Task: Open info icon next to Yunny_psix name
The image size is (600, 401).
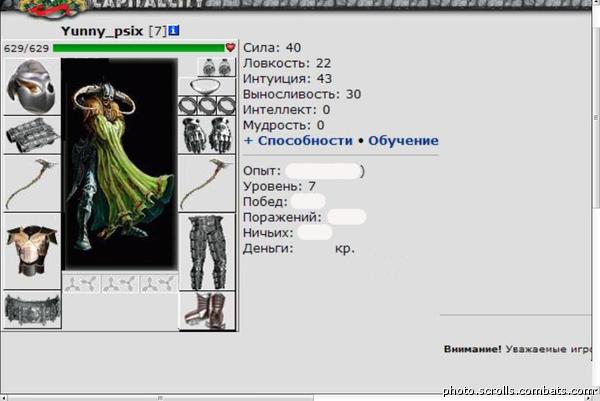Action: point(174,31)
